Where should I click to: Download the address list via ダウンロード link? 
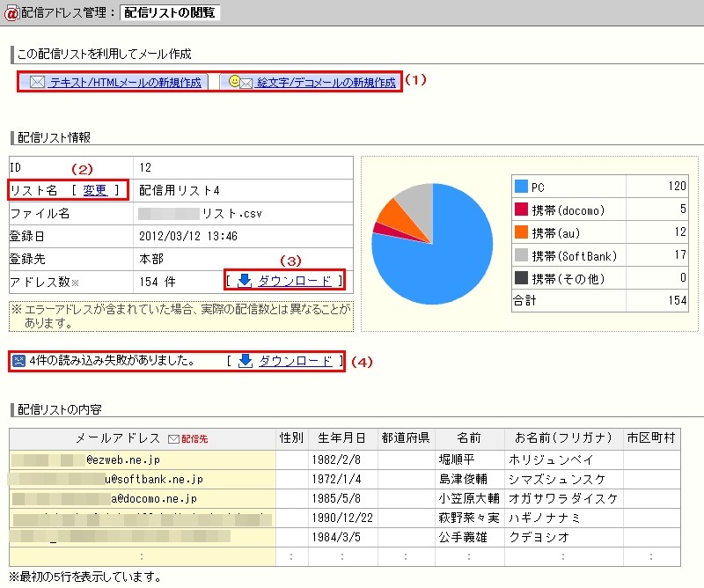coord(294,280)
